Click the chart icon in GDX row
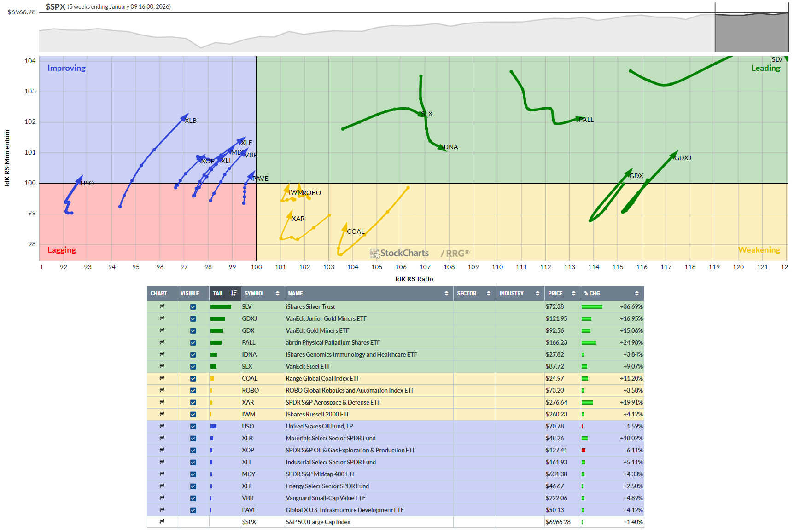The image size is (794, 532). 162,330
